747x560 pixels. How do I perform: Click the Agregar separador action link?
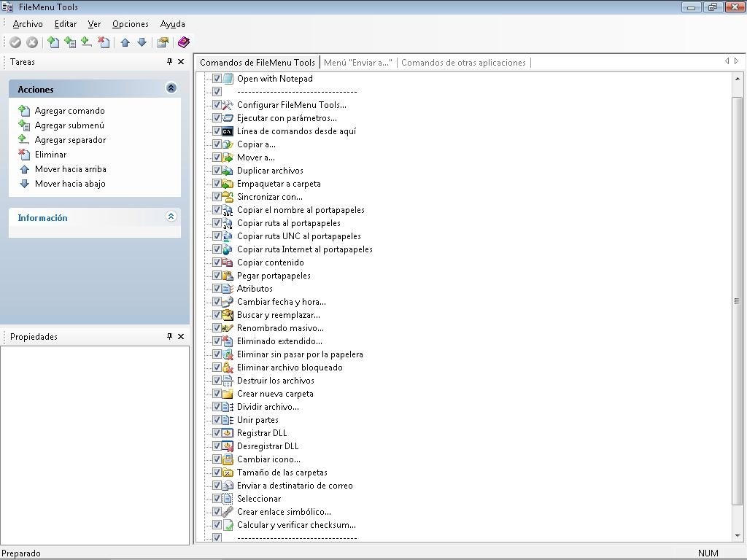(70, 140)
